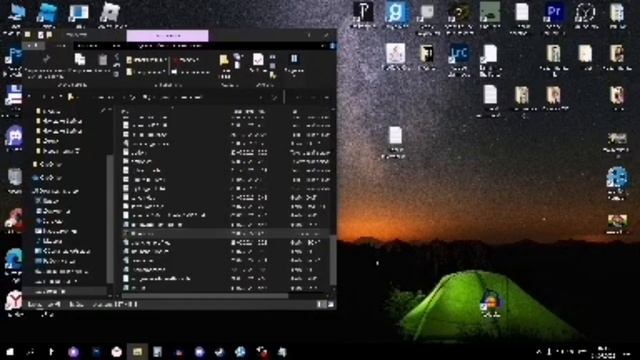Click the Explorer search box
The width and height of the screenshot is (640, 360).
coord(309,98)
